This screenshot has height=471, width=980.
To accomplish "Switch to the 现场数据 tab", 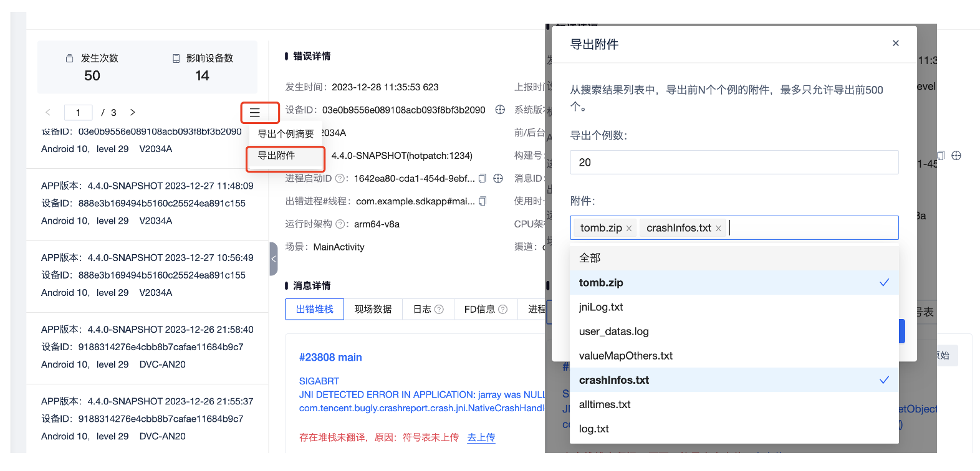I will pyautogui.click(x=373, y=309).
